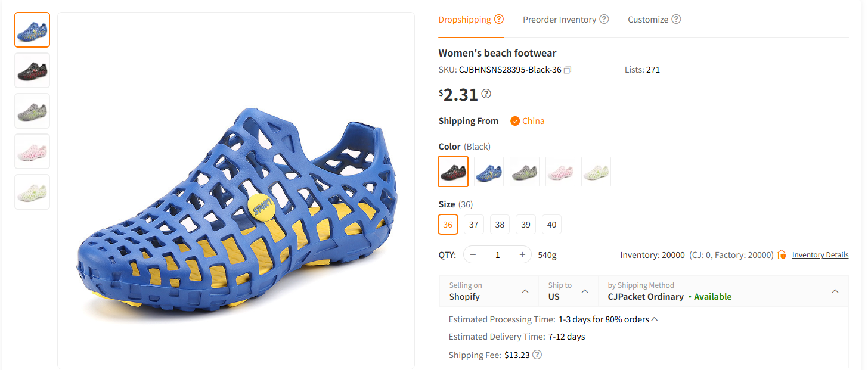
Task: Collapse the CJPacket Ordinary shipping method dropdown
Action: coord(835,291)
